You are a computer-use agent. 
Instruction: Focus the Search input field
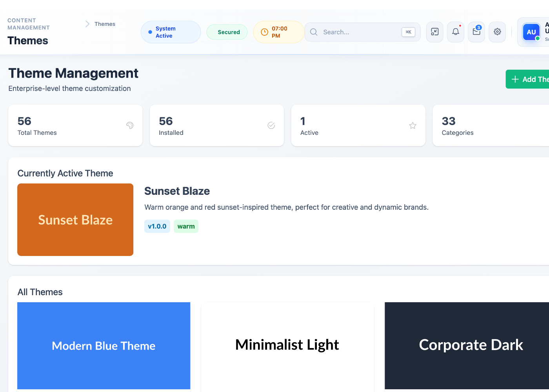[362, 32]
